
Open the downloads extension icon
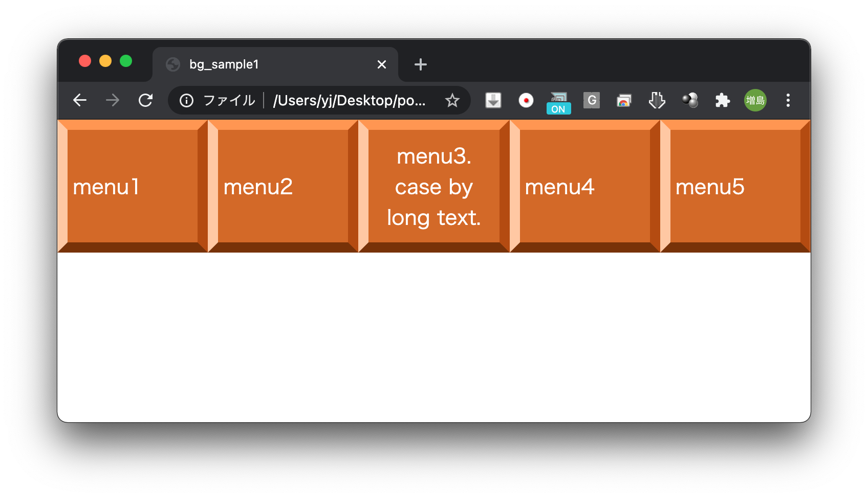point(492,100)
